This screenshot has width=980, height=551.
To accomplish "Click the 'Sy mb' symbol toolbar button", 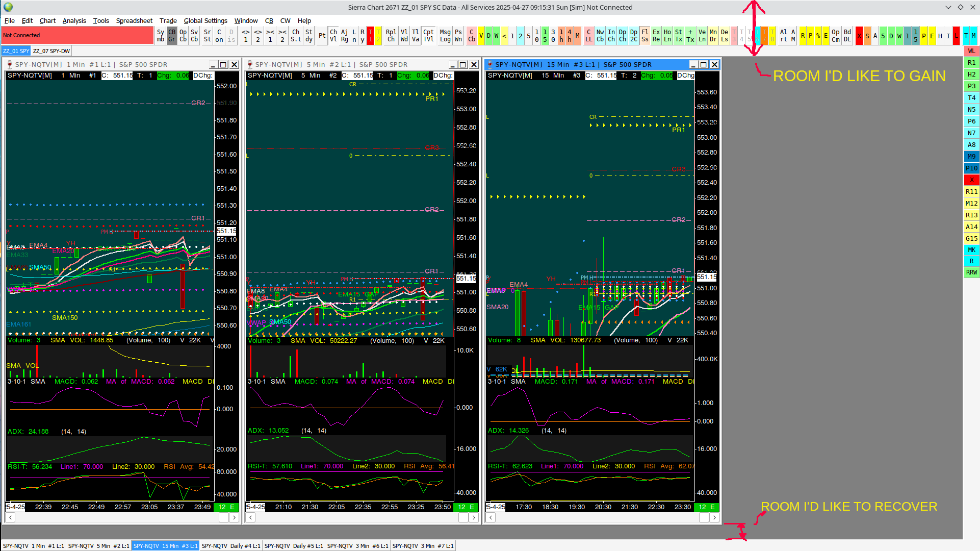I will pyautogui.click(x=161, y=35).
